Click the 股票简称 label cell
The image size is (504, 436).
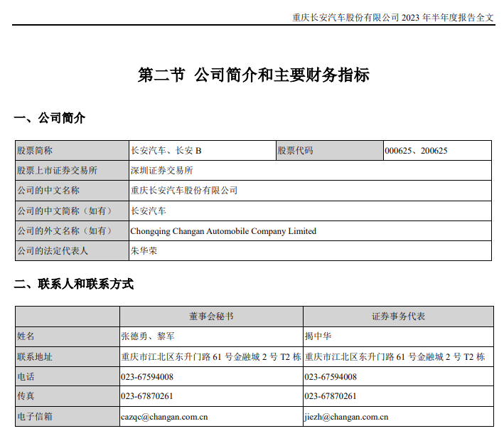click(35, 151)
